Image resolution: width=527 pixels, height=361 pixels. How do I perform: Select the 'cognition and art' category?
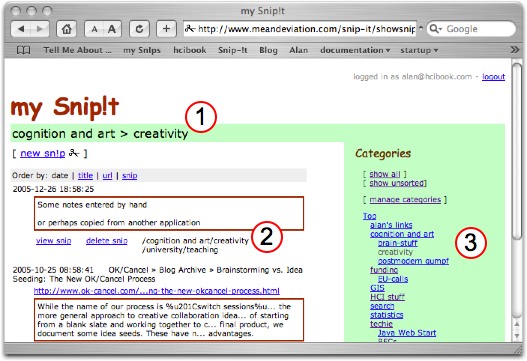(402, 234)
